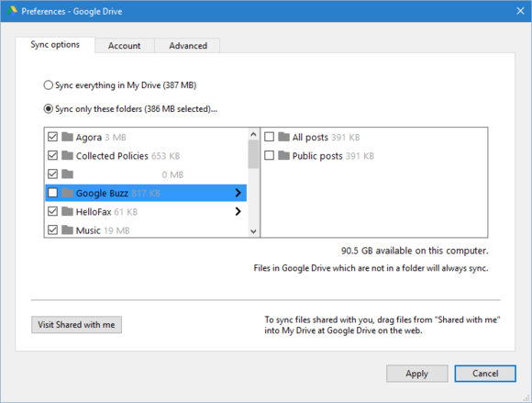Viewport: 532px width, 403px height.
Task: Close the Preferences window
Action: click(x=520, y=11)
